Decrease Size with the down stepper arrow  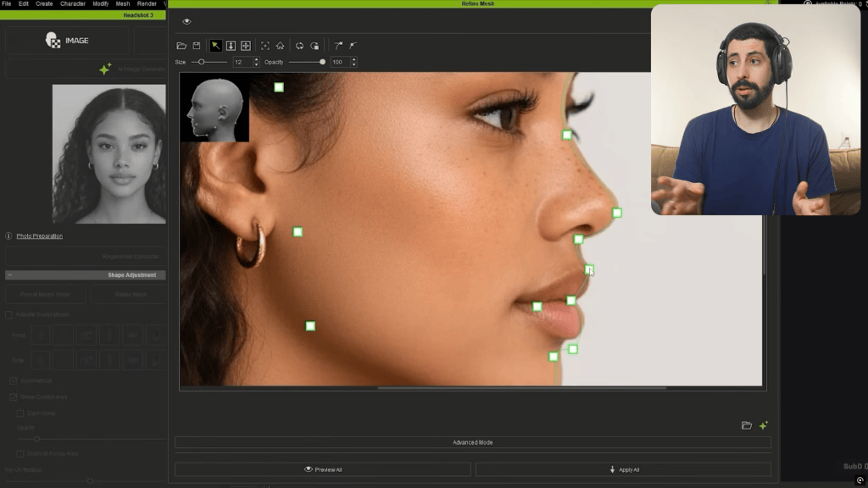[256, 64]
